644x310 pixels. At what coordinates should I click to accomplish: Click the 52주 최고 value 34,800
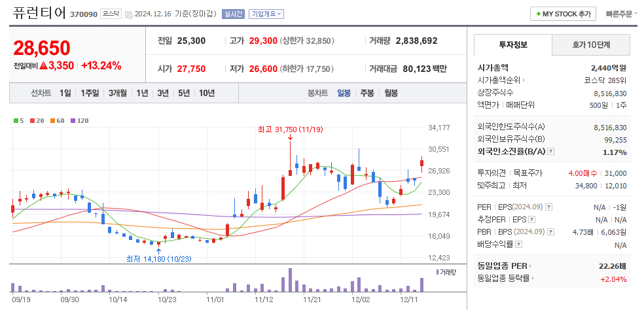(586, 186)
